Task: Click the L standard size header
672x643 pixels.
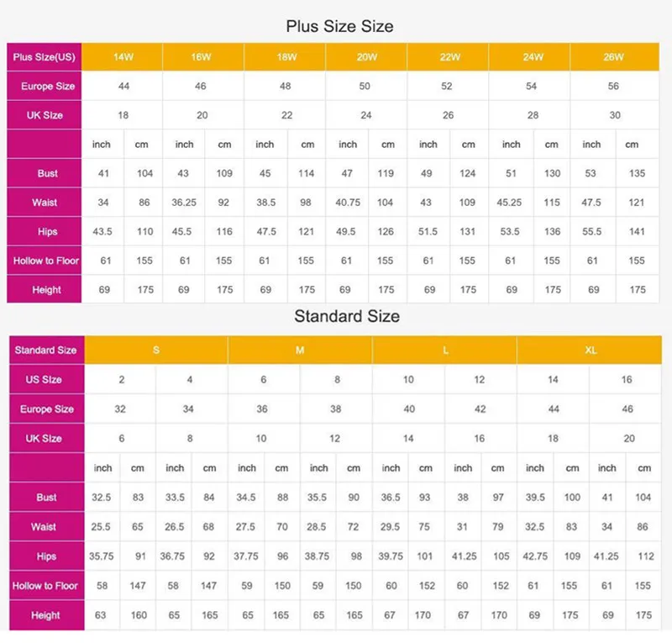Action: pos(445,350)
